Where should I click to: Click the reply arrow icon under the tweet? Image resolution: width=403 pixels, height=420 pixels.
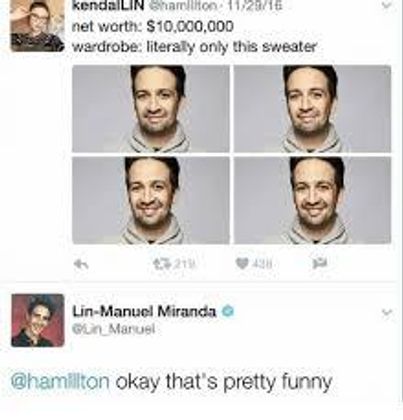81,264
